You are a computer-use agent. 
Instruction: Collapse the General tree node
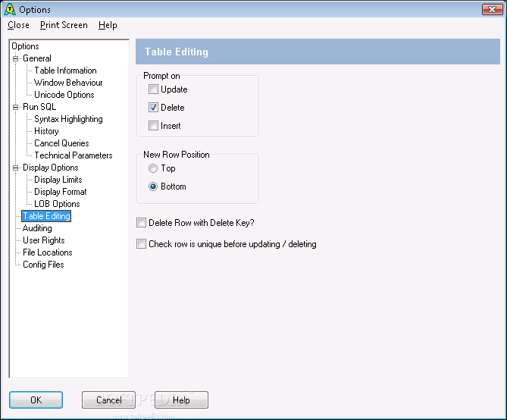coord(15,58)
